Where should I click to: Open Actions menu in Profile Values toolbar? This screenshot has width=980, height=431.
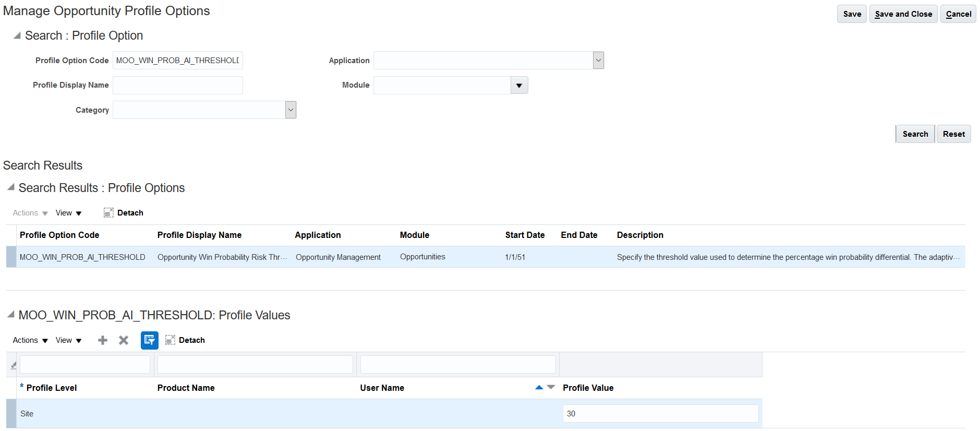30,340
